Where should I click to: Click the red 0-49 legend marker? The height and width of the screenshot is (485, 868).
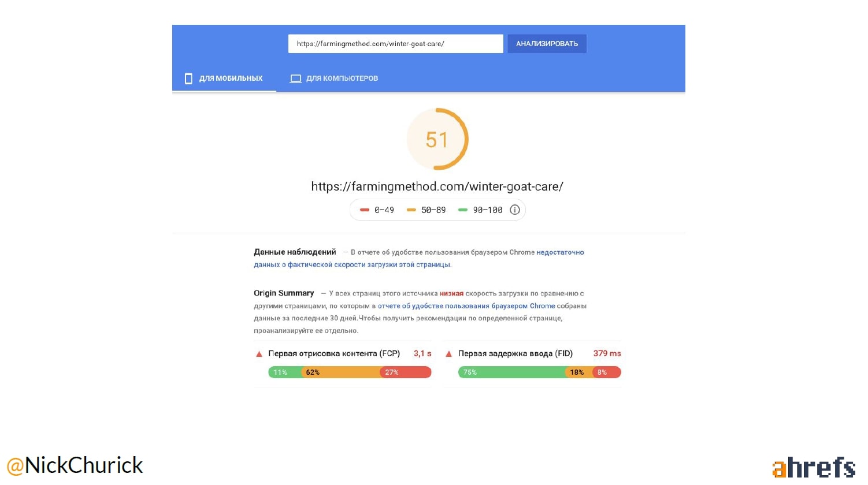tap(365, 210)
